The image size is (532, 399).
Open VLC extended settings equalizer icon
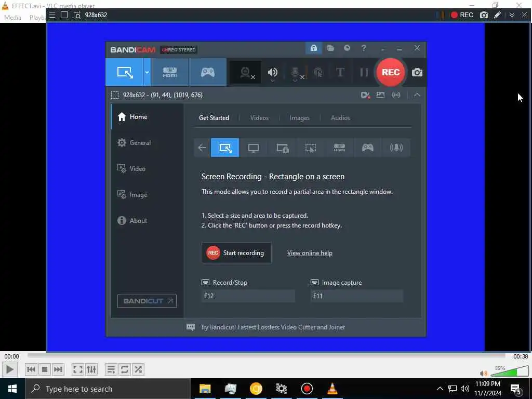pos(91,369)
